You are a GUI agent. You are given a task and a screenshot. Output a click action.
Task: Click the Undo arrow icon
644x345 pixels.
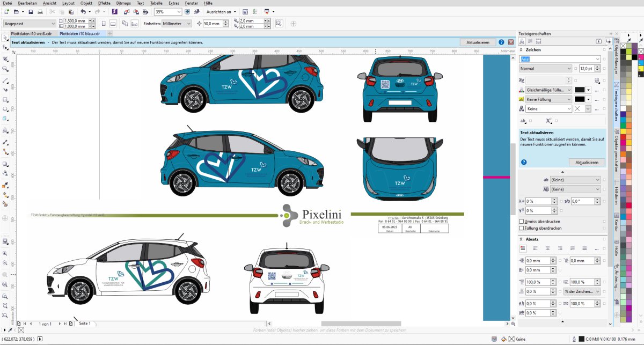(x=83, y=11)
